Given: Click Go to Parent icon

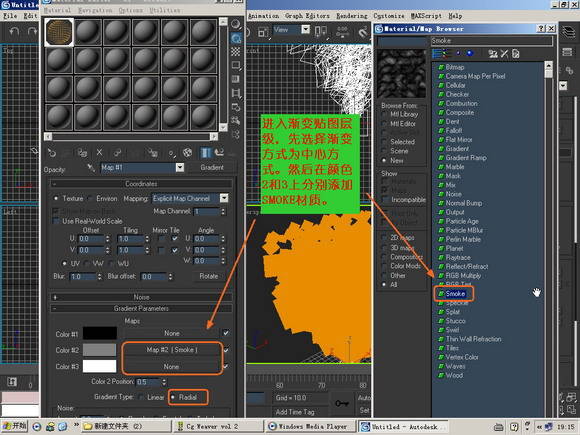Looking at the screenshot, I should tap(220, 152).
